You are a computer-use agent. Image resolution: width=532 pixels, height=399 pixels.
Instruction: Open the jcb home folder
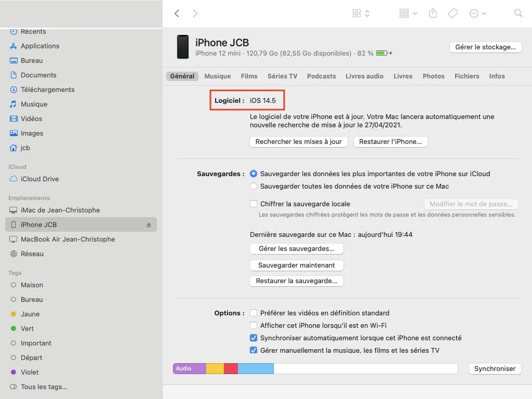click(x=82, y=148)
